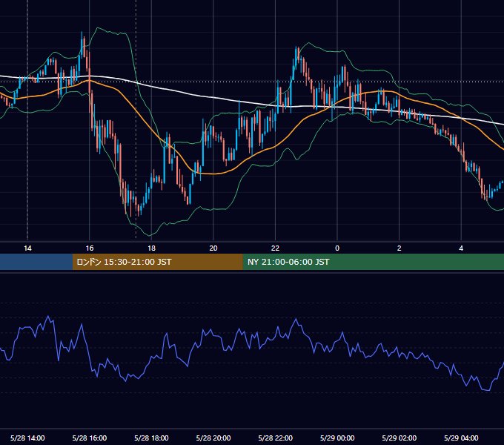Click the hour label 0 on the axis
504x445 pixels.
point(337,248)
